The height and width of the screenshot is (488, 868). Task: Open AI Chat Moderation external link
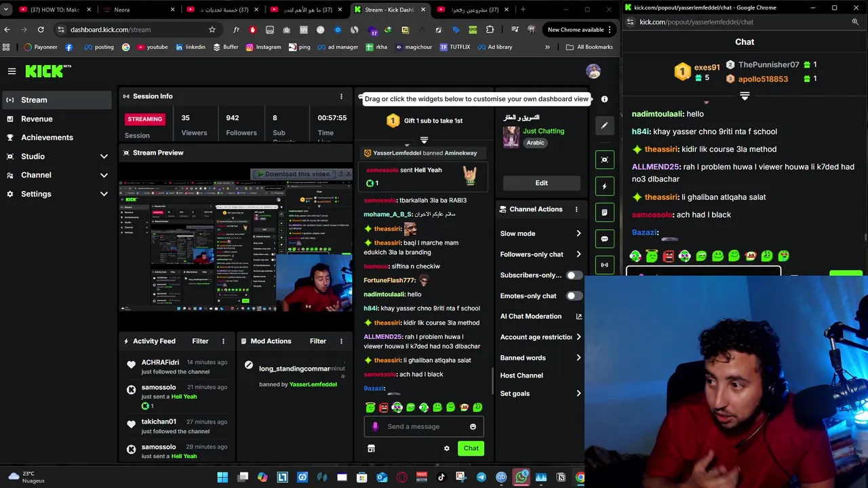[x=578, y=317]
